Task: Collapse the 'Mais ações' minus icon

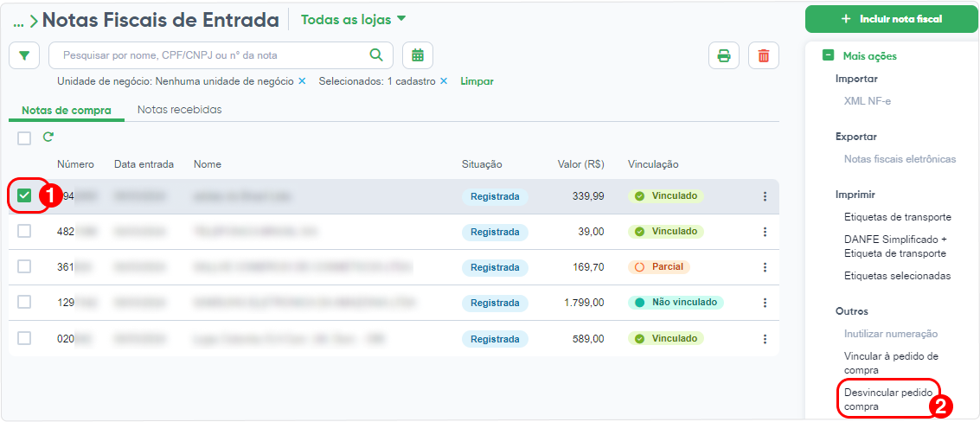Action: (x=828, y=55)
